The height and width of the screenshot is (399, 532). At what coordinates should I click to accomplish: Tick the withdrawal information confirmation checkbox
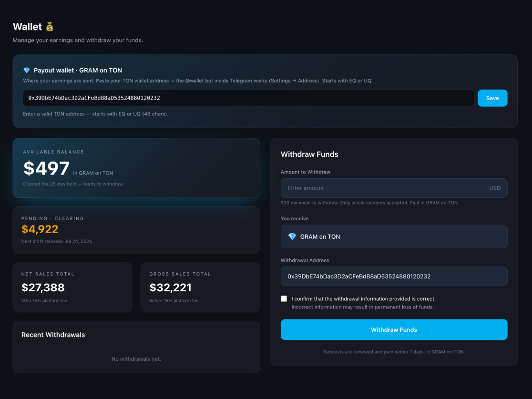(284, 298)
